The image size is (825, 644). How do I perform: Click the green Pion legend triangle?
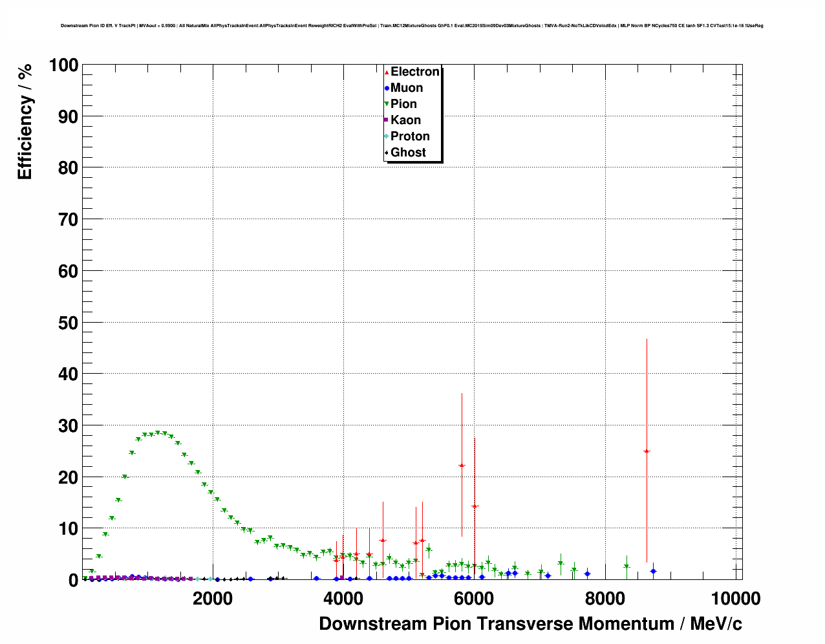(x=387, y=105)
